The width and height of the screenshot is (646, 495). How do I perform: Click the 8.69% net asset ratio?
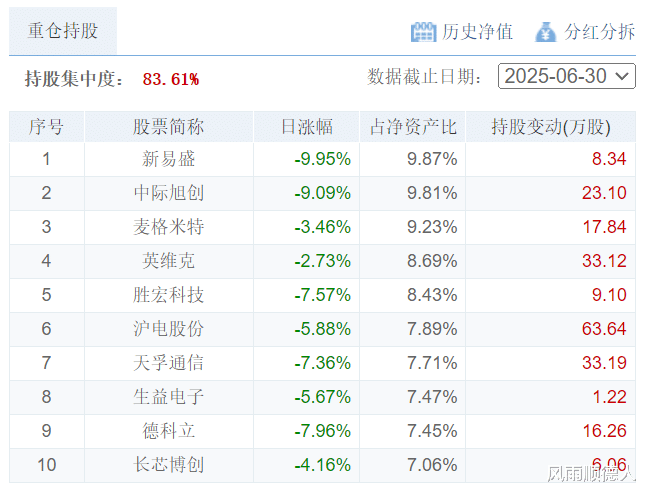pos(432,261)
